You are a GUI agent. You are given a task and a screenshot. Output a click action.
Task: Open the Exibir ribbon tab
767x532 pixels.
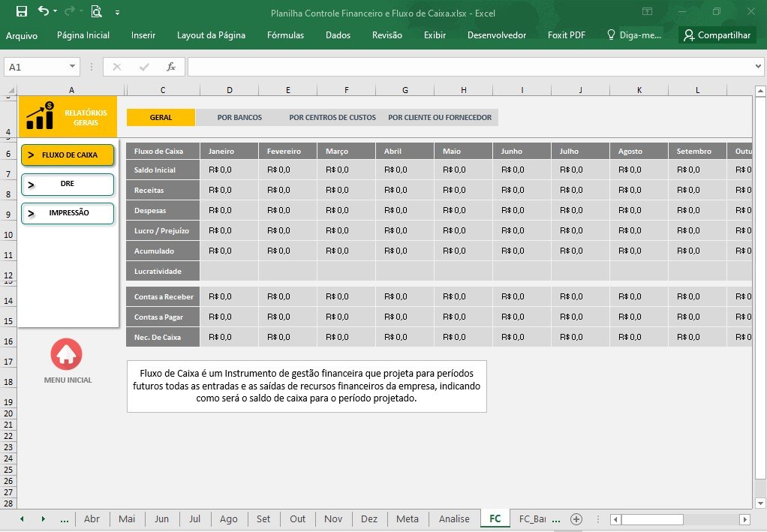click(435, 35)
